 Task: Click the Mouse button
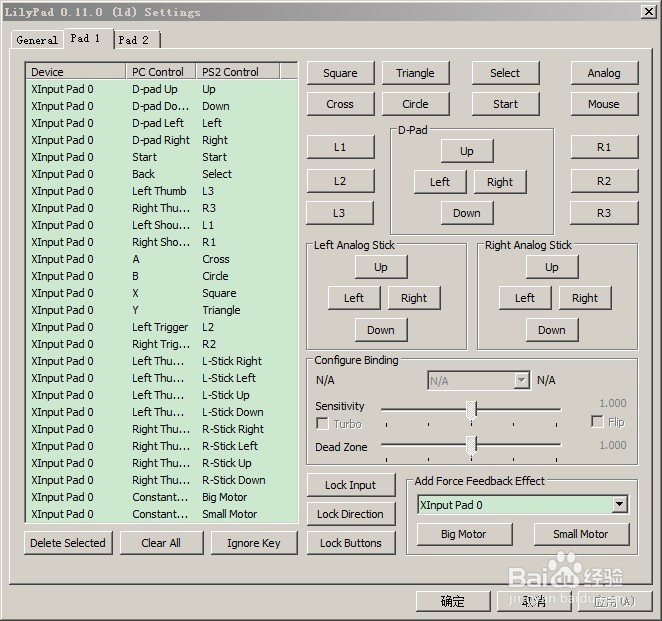tap(604, 104)
